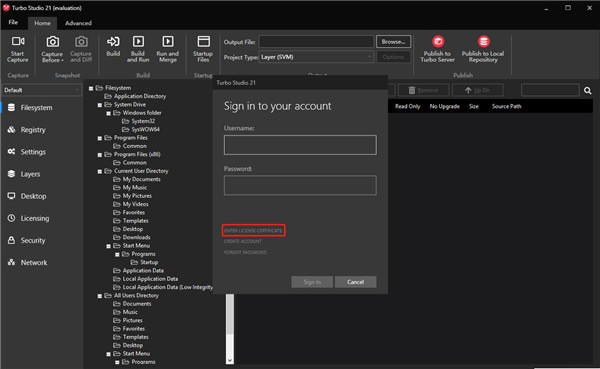Click the tree scrollbar down arrow
This screenshot has width=600, height=369.
click(230, 360)
